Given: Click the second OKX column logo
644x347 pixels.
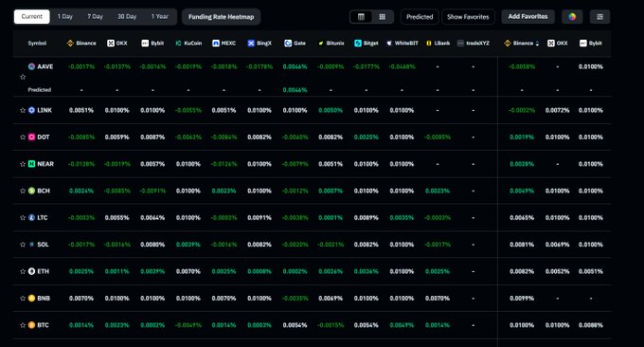Looking at the screenshot, I should (551, 44).
